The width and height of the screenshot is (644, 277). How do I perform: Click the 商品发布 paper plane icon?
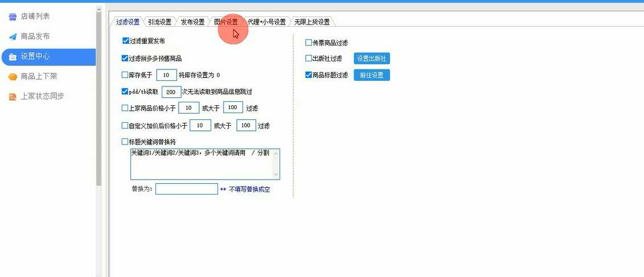click(x=13, y=37)
